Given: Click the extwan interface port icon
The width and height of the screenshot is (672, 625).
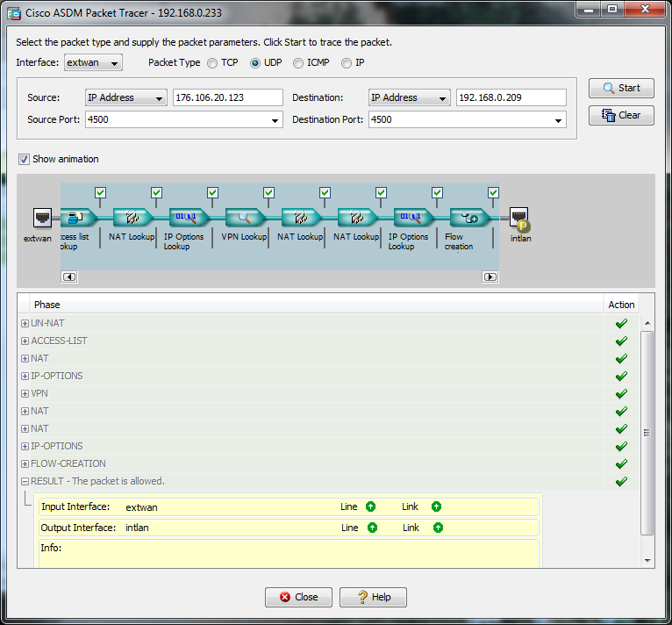Looking at the screenshot, I should pos(42,218).
